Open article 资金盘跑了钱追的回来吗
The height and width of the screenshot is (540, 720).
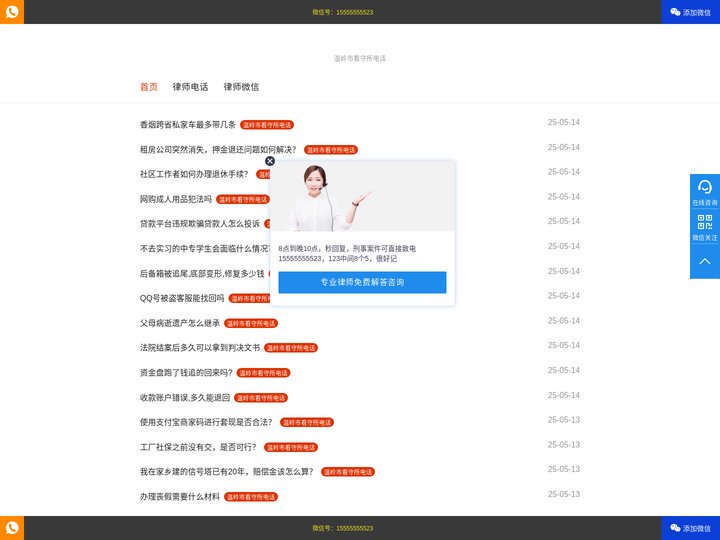point(186,372)
